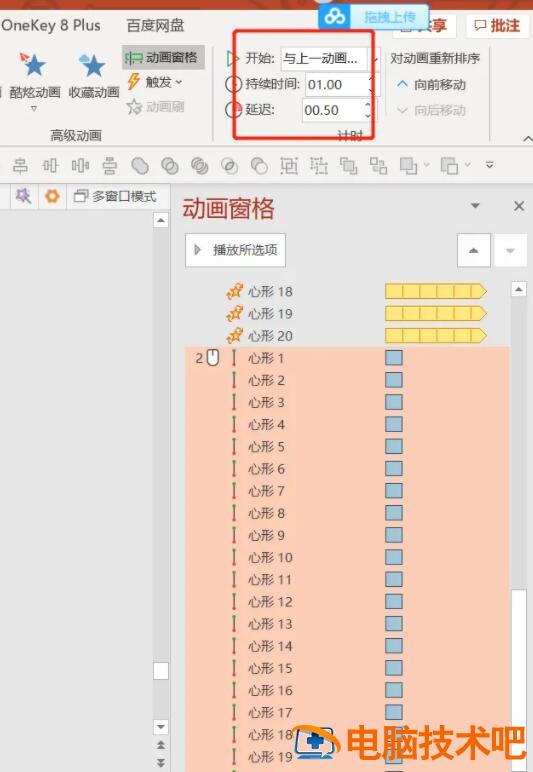Click the emphasis star icon of 心形 19
This screenshot has width=533, height=772.
tap(235, 314)
